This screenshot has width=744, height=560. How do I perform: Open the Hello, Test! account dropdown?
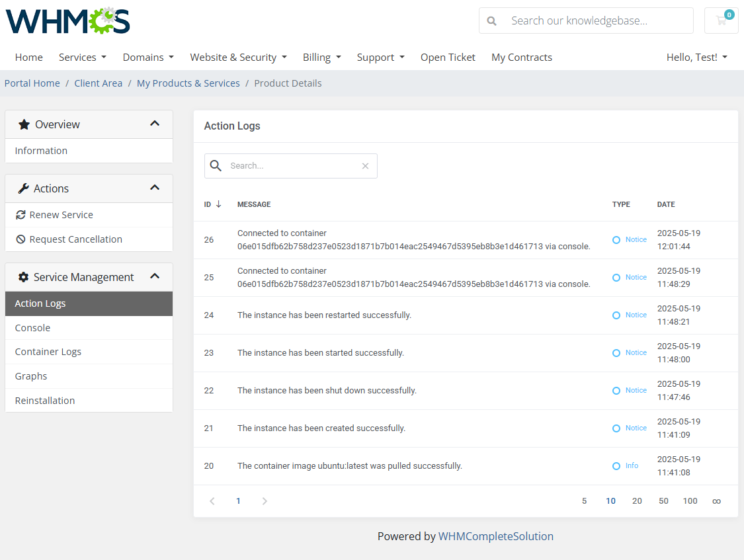pyautogui.click(x=696, y=58)
